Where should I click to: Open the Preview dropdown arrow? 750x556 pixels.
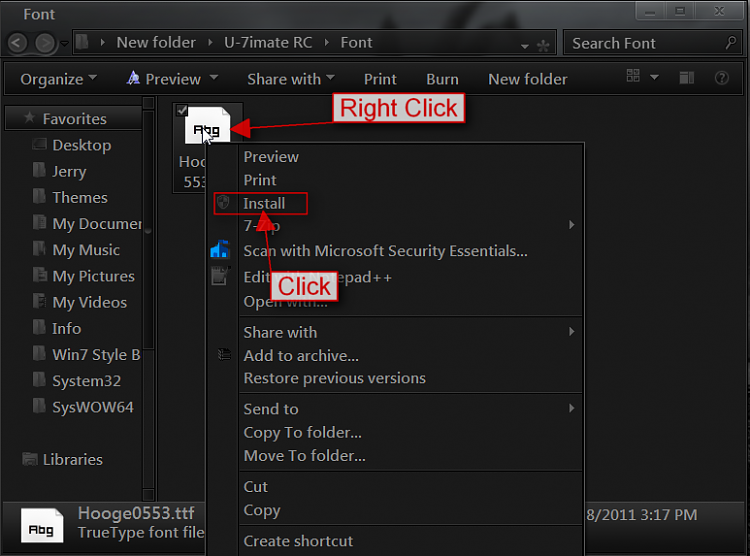(x=214, y=78)
